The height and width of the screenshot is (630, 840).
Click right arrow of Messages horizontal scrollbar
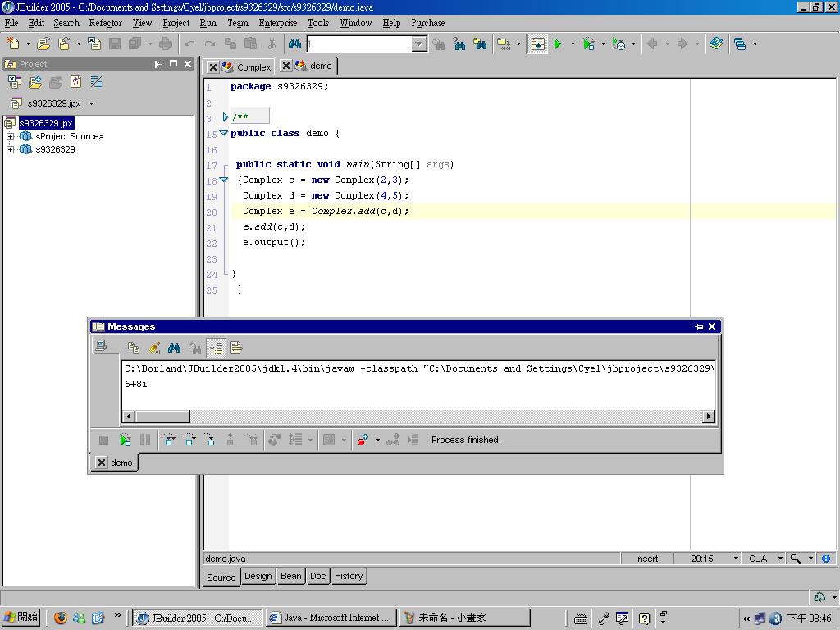[x=708, y=416]
